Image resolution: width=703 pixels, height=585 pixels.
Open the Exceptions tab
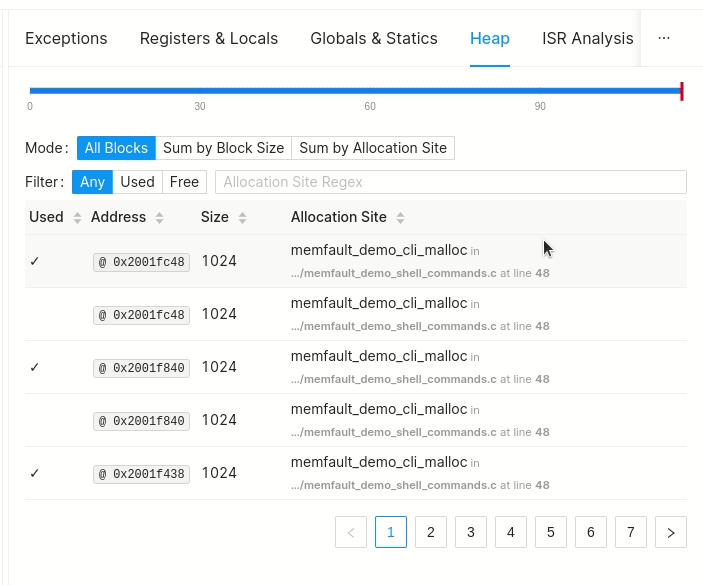(66, 38)
